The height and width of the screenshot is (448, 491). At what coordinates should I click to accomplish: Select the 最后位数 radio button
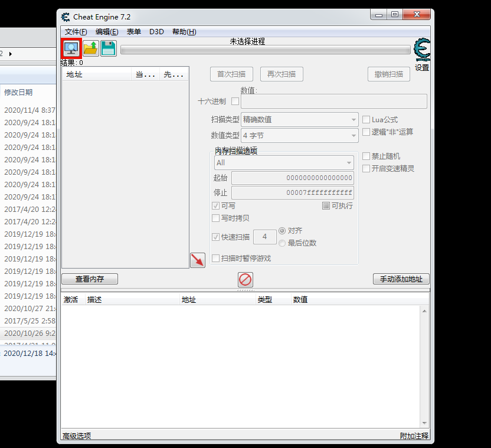tap(282, 243)
